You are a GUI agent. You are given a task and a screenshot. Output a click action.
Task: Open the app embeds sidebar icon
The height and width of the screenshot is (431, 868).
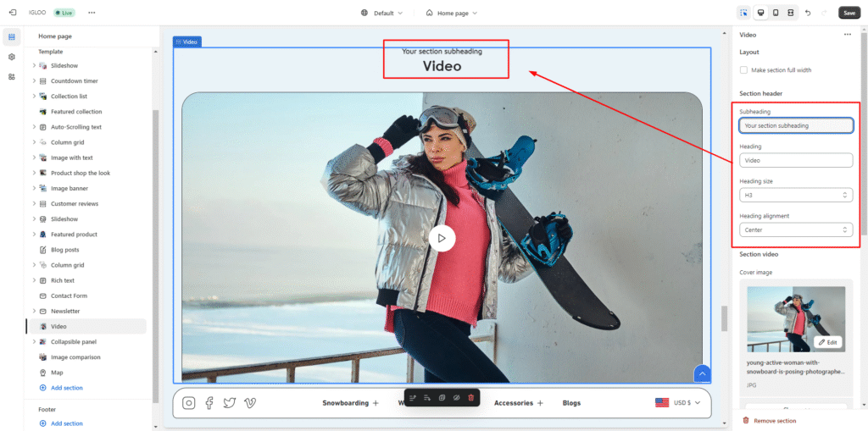[x=12, y=76]
